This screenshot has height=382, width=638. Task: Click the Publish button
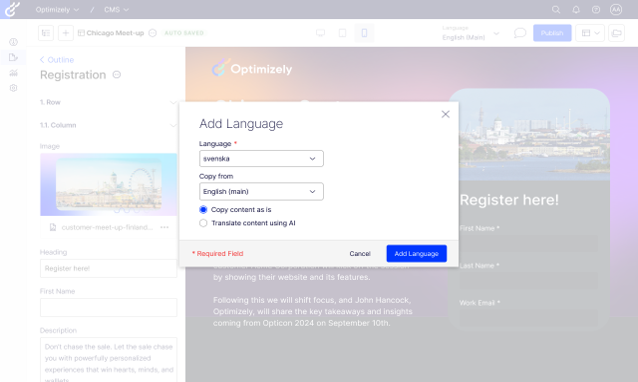pos(552,33)
